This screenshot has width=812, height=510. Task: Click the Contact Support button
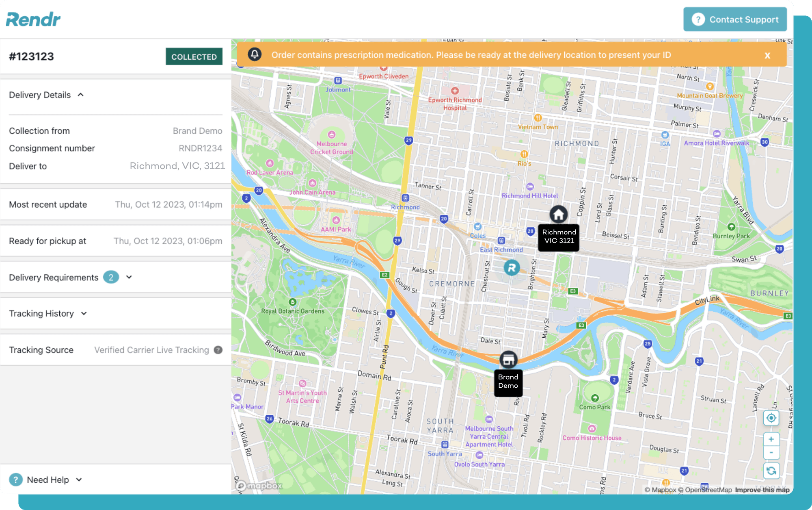coord(734,20)
